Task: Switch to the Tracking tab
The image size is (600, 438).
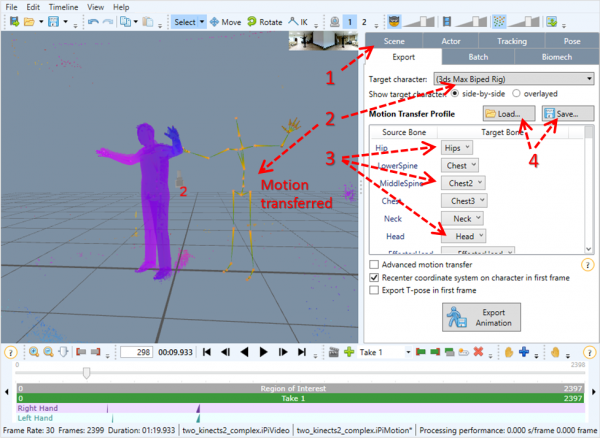Action: click(x=512, y=41)
